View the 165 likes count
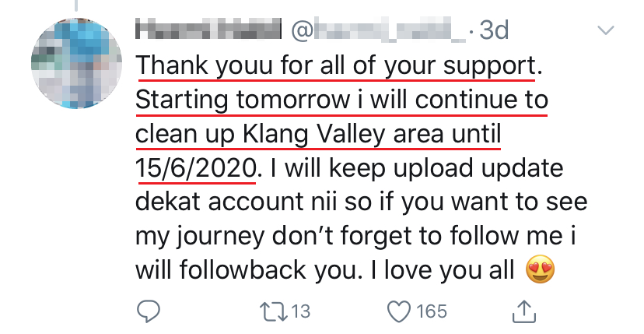 (x=432, y=311)
